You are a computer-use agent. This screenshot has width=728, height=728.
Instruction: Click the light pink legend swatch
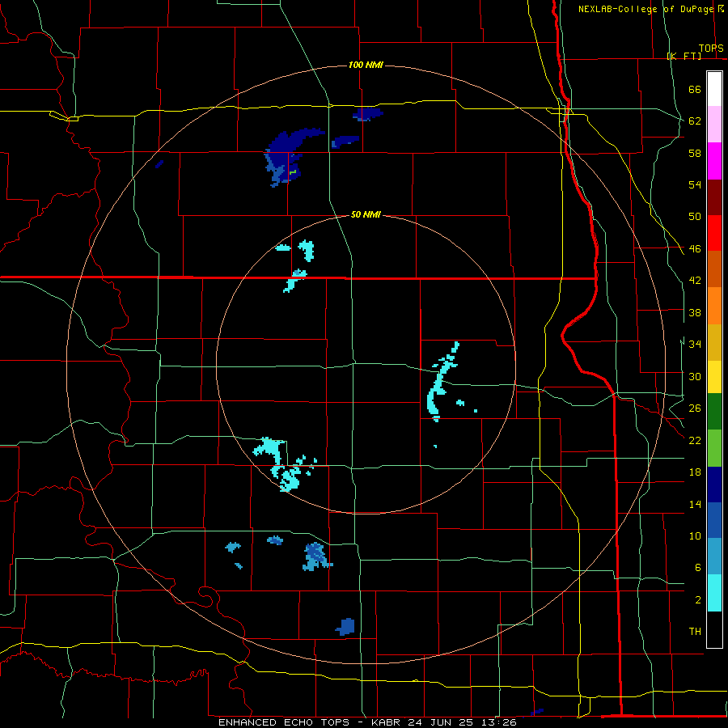click(714, 125)
